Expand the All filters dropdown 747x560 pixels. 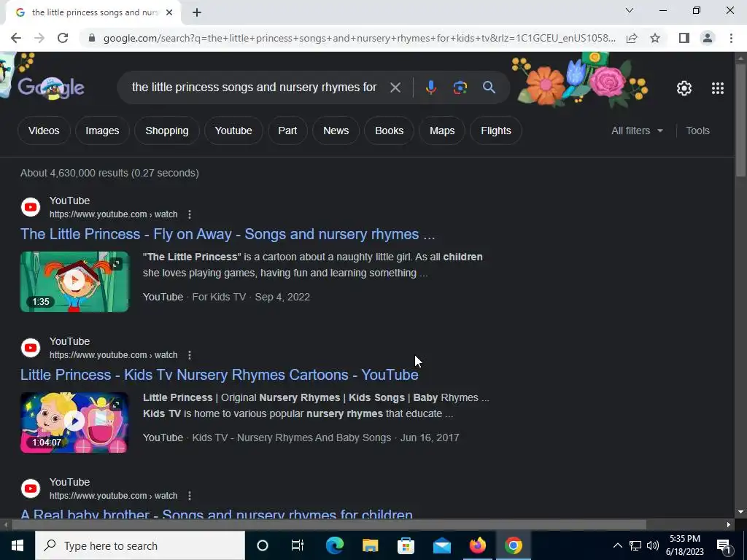[x=637, y=131]
